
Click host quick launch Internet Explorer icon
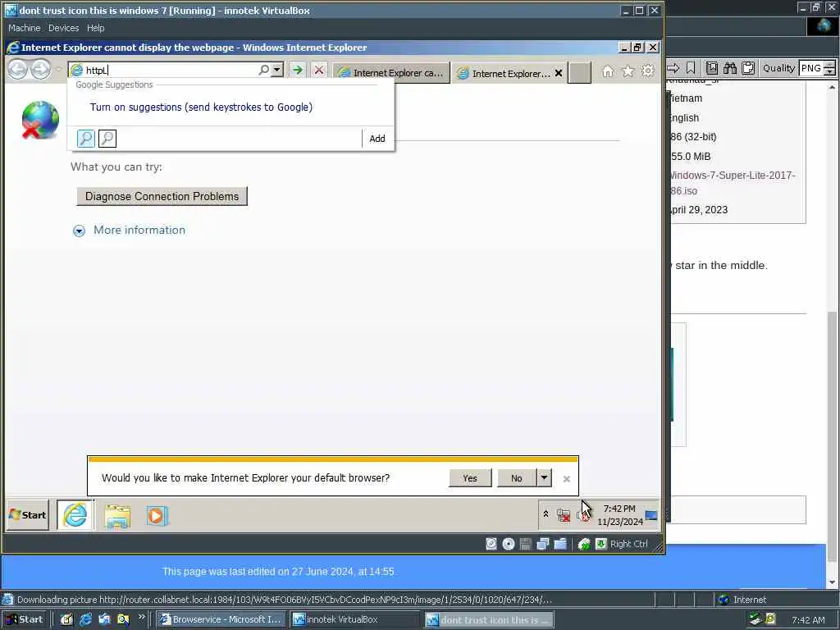click(85, 620)
